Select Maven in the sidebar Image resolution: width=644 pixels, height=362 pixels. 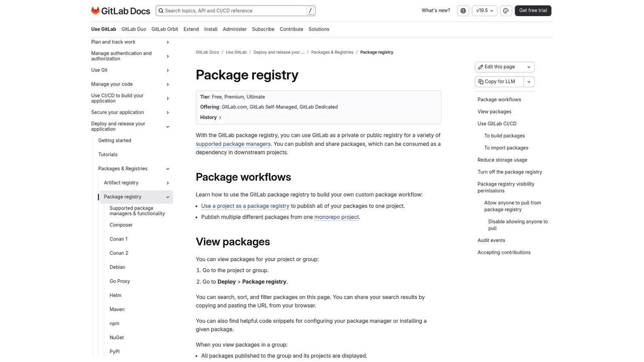click(117, 310)
